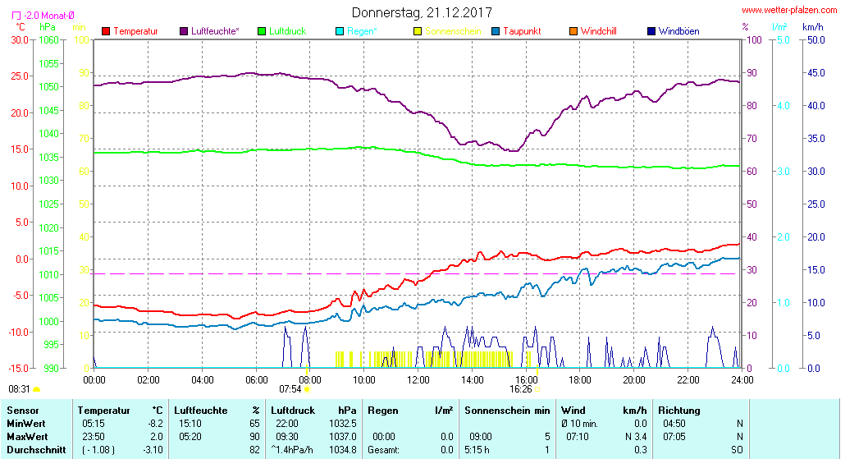Click the l/m² axis unit label above the right axis

click(779, 26)
